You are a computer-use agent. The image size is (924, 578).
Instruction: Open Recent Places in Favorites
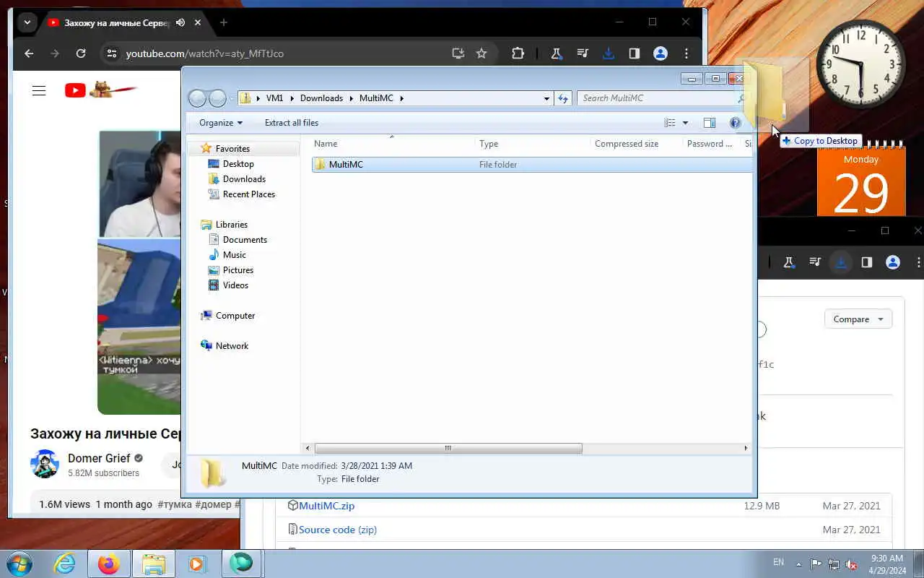click(x=249, y=194)
